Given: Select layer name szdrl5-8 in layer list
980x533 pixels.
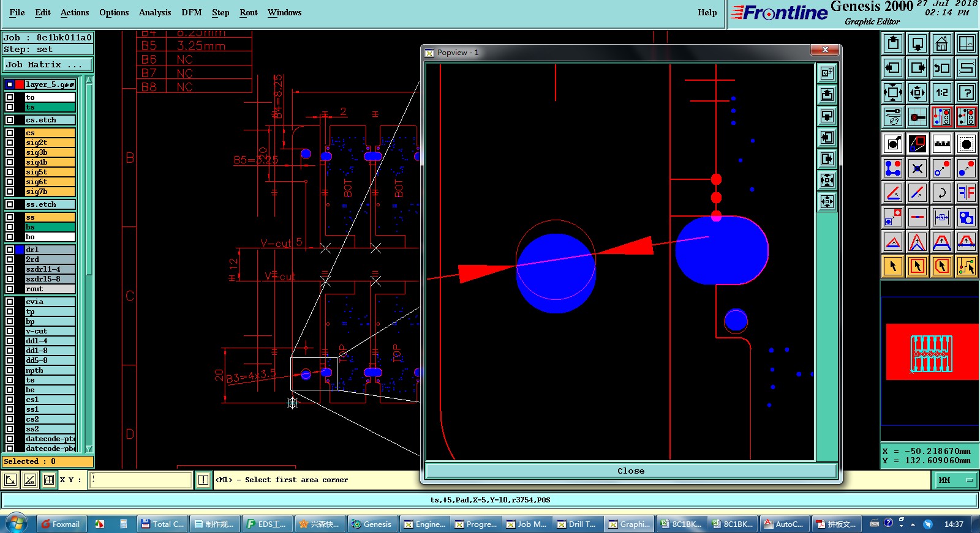Looking at the screenshot, I should pyautogui.click(x=50, y=279).
